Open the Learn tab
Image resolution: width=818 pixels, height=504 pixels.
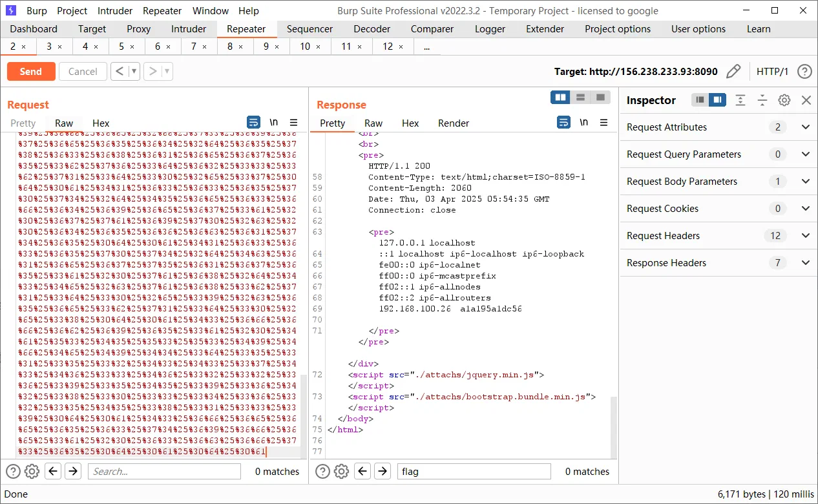(x=759, y=29)
